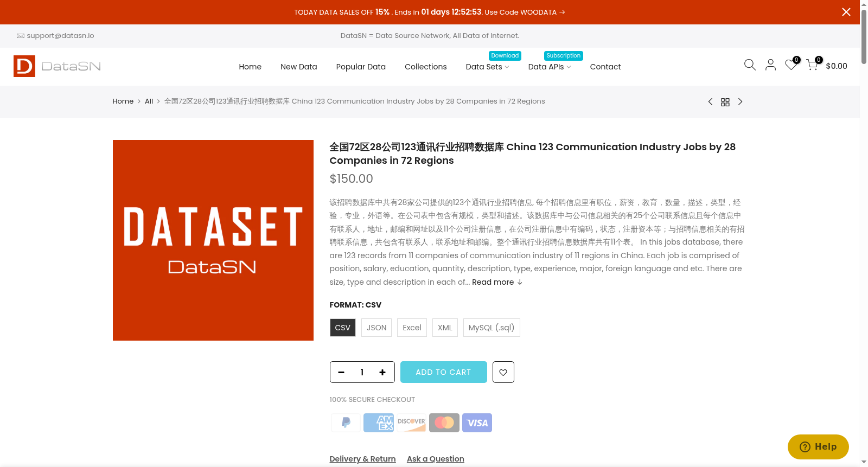This screenshot has height=467, width=868.
Task: Click the DataSN logo
Action: coord(57,66)
